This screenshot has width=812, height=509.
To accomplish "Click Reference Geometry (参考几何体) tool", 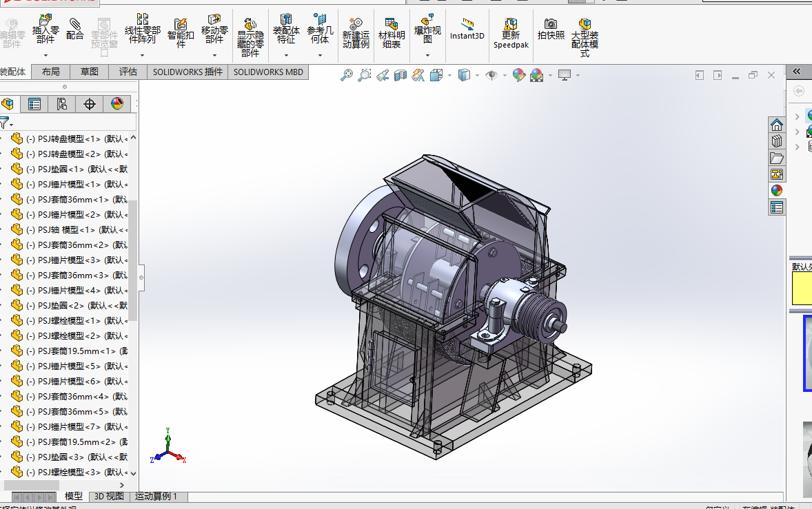I will [320, 29].
